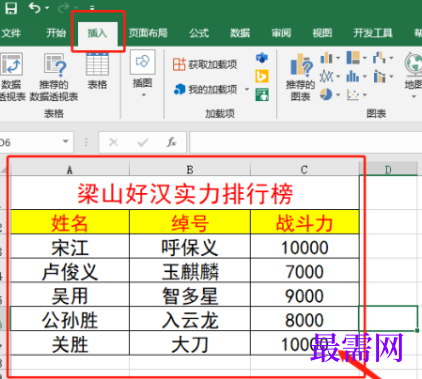
Task: Insert a 数据透视表 pivot table
Action: coord(12,77)
